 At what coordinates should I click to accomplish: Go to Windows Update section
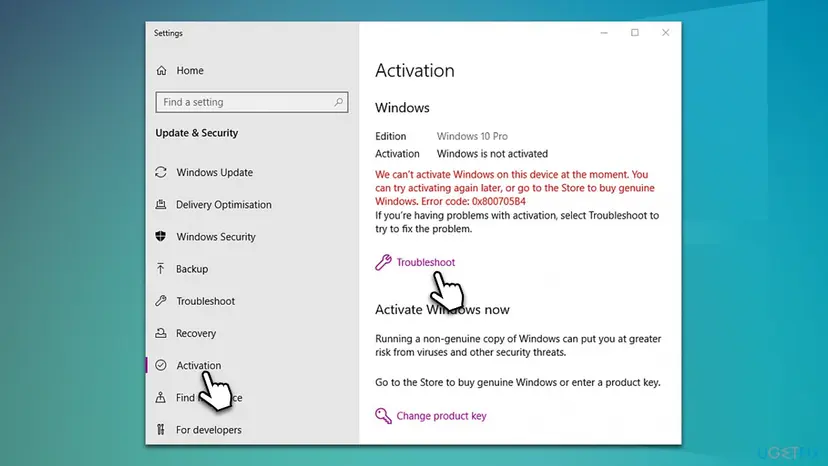coord(214,172)
